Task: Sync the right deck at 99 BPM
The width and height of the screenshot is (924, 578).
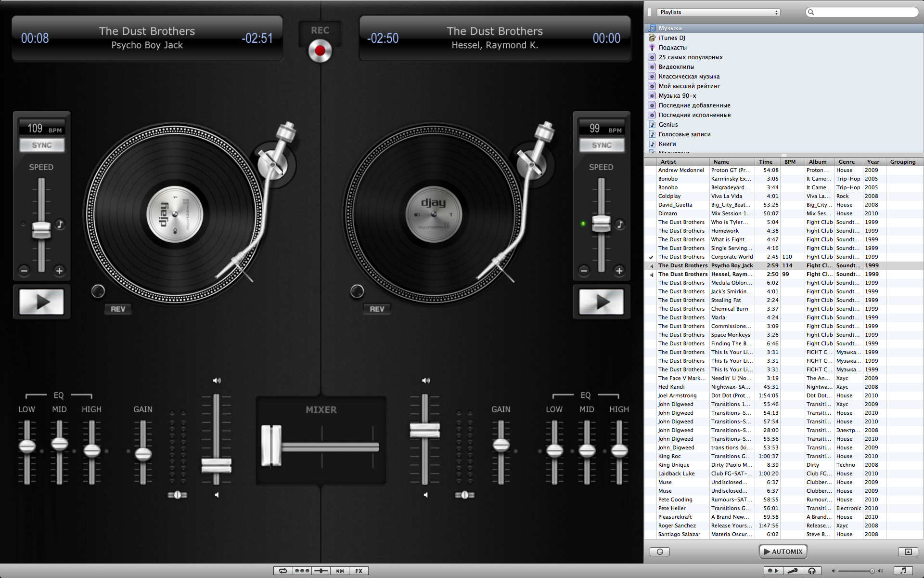Action: tap(602, 145)
